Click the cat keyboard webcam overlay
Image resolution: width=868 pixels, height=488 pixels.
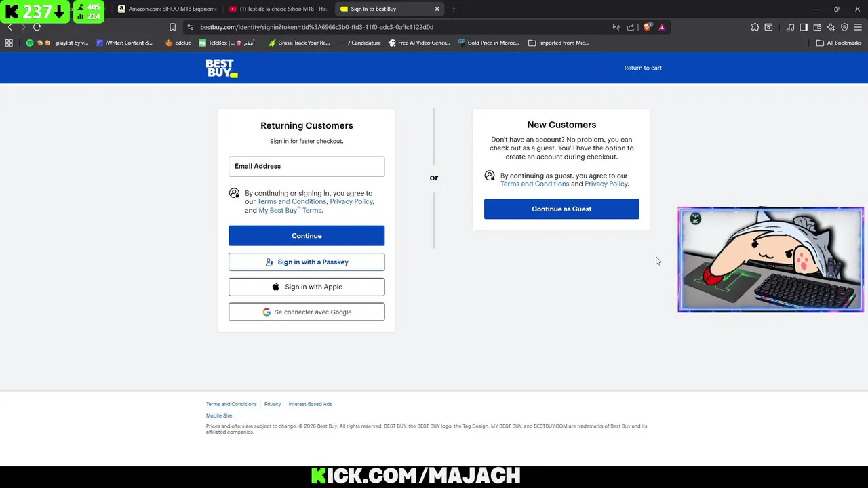pyautogui.click(x=770, y=260)
